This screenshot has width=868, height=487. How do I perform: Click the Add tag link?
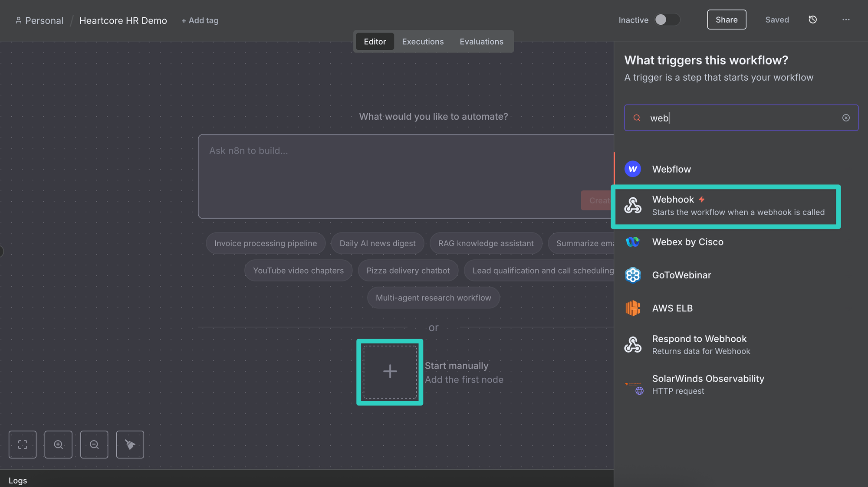coord(200,20)
